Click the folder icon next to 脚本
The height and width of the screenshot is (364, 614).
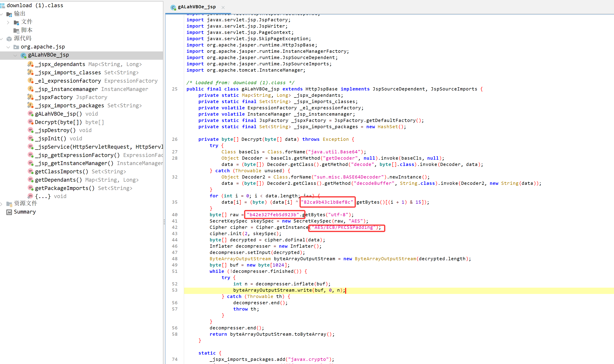click(16, 30)
